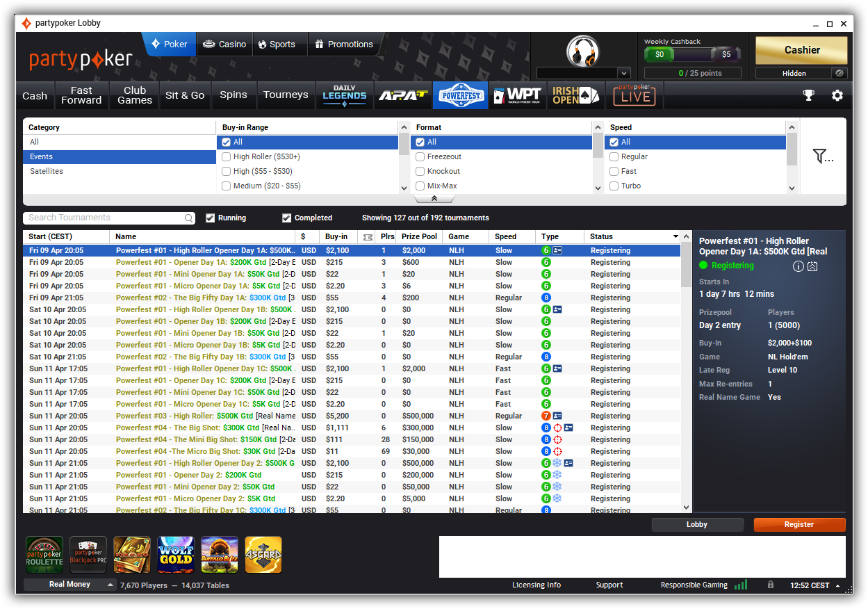This screenshot has height=609, width=868.
Task: Collapse the filter panel with double chevron
Action: coord(434,198)
